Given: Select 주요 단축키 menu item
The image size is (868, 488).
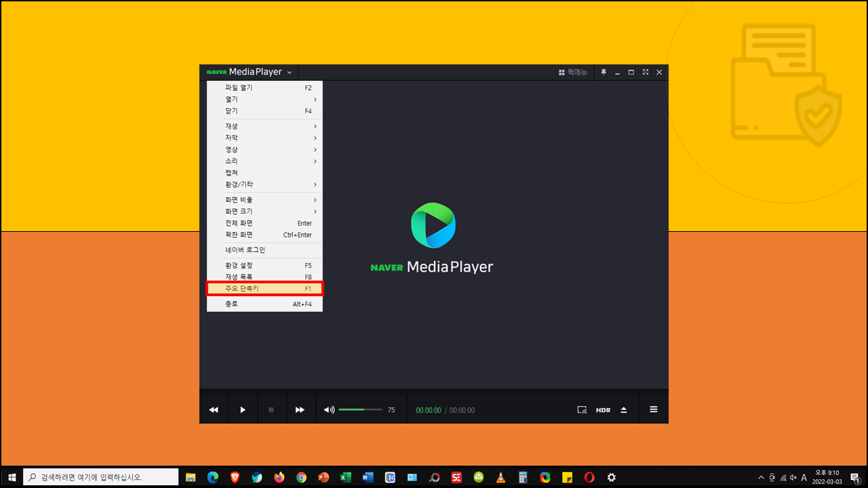Looking at the screenshot, I should pos(264,289).
